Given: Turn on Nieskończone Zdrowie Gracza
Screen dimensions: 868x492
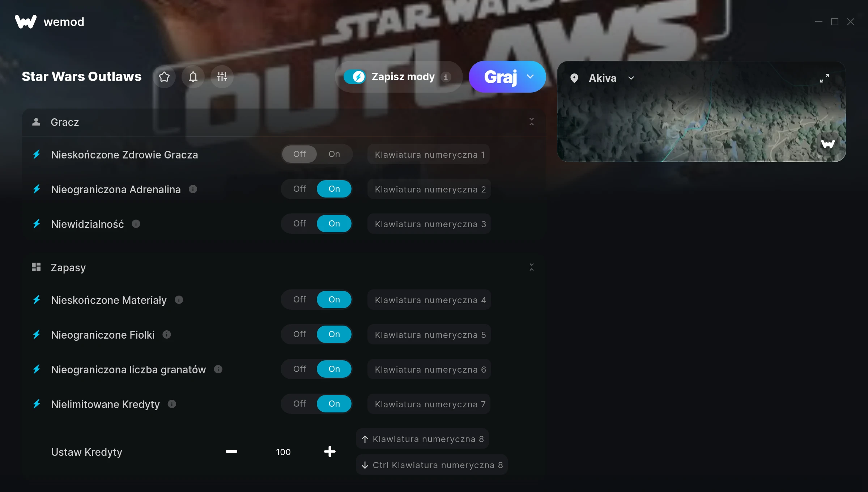Looking at the screenshot, I should coord(334,154).
